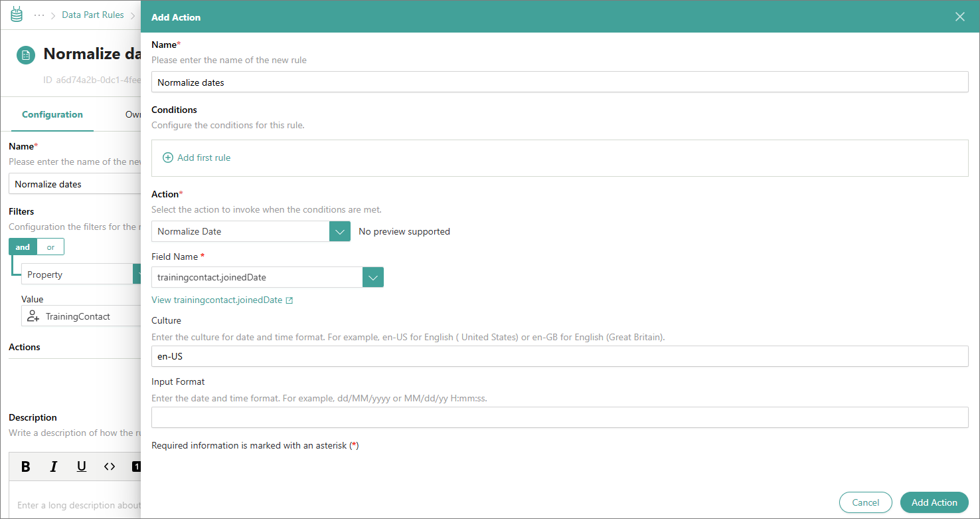Cancel the Add Action dialog
Viewport: 980px width, 519px height.
pyautogui.click(x=865, y=502)
